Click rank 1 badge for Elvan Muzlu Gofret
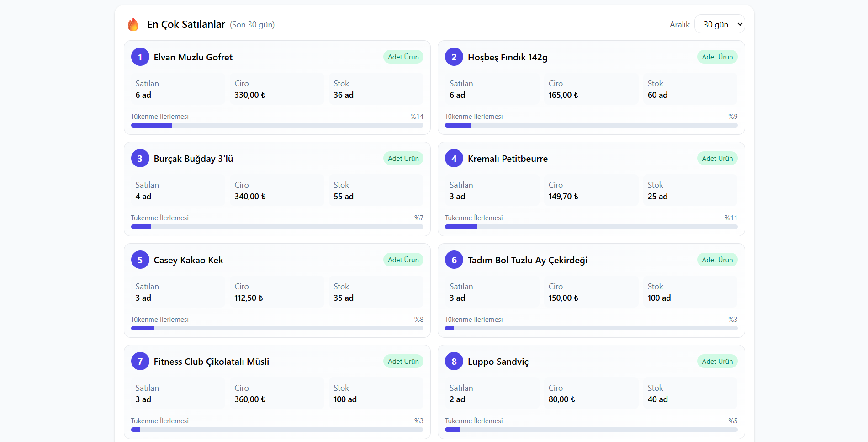The width and height of the screenshot is (868, 442). pos(140,57)
